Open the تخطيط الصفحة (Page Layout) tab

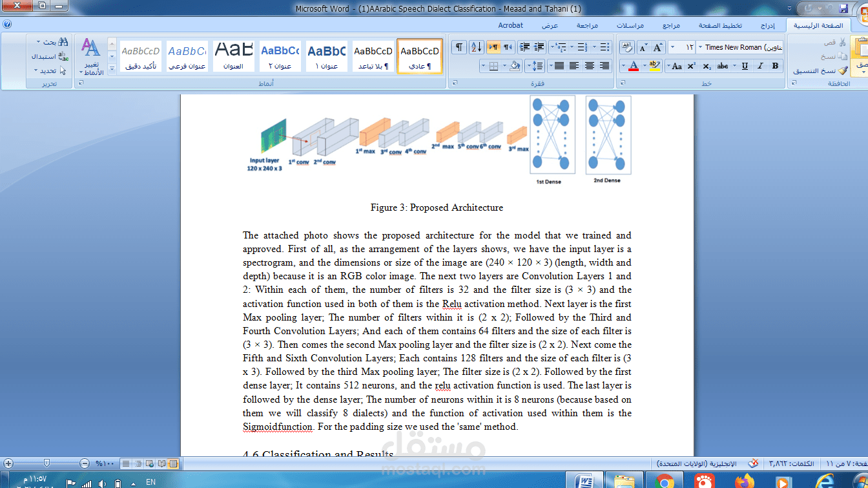pyautogui.click(x=720, y=25)
